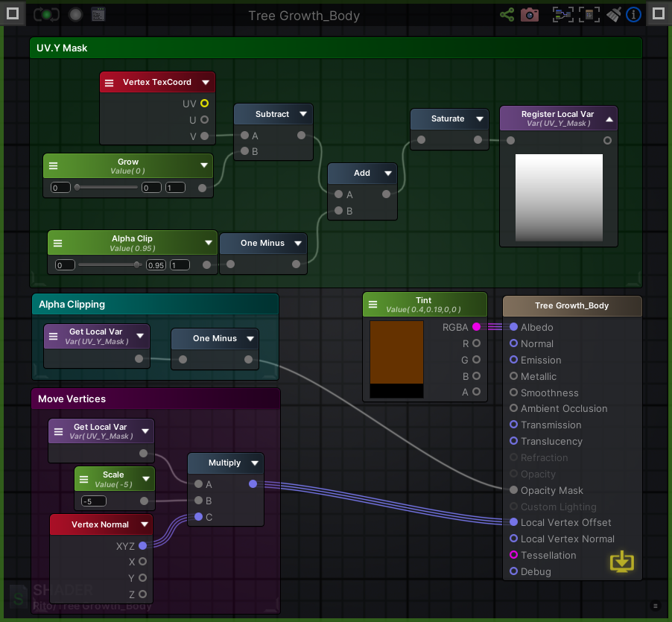Share the shader via the share icon
The image size is (672, 622).
507,14
